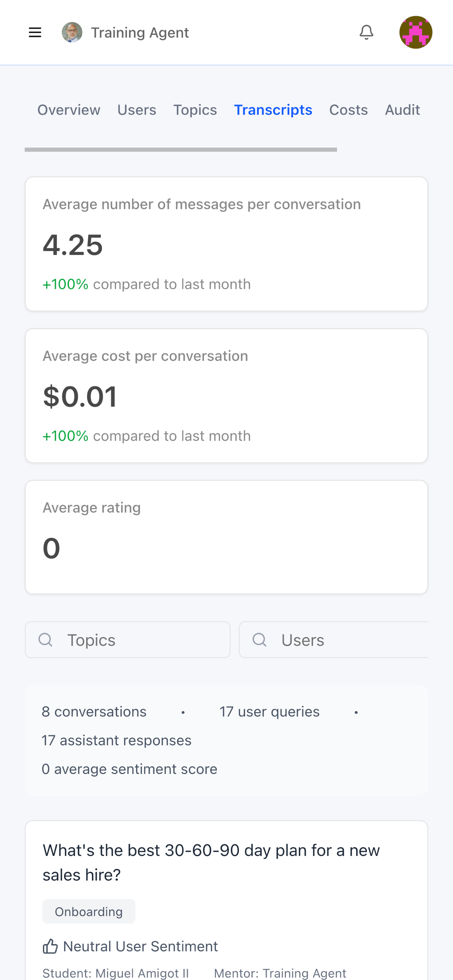Open the hamburger menu
Viewport: 453px width, 980px height.
[35, 32]
